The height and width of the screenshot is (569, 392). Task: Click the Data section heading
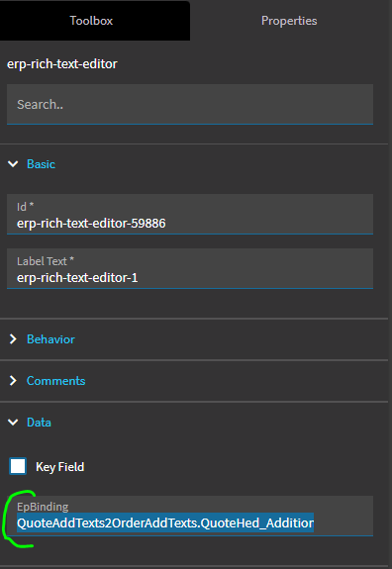click(x=39, y=422)
